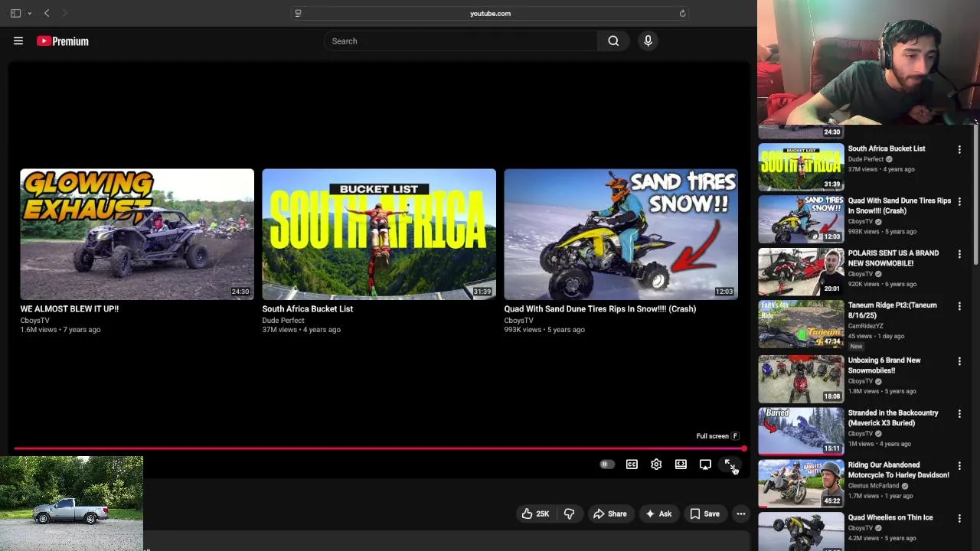Screen dimensions: 980x551
Task: Visit CboysTV channel under WE ALMOST BLEW IT UP
Action: (x=34, y=321)
